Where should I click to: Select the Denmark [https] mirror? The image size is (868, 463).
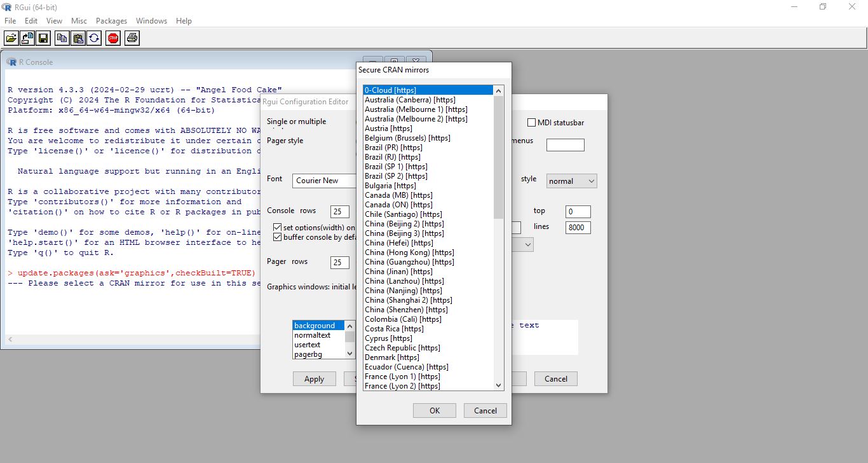tap(428, 357)
